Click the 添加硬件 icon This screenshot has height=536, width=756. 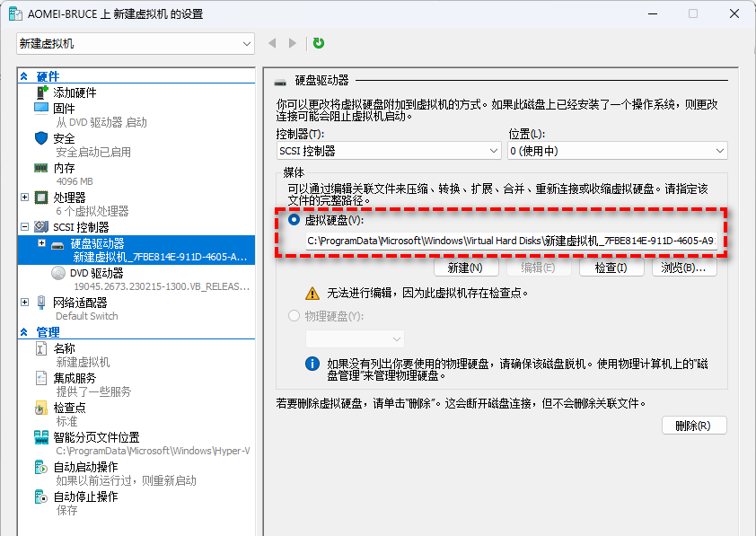(42, 92)
